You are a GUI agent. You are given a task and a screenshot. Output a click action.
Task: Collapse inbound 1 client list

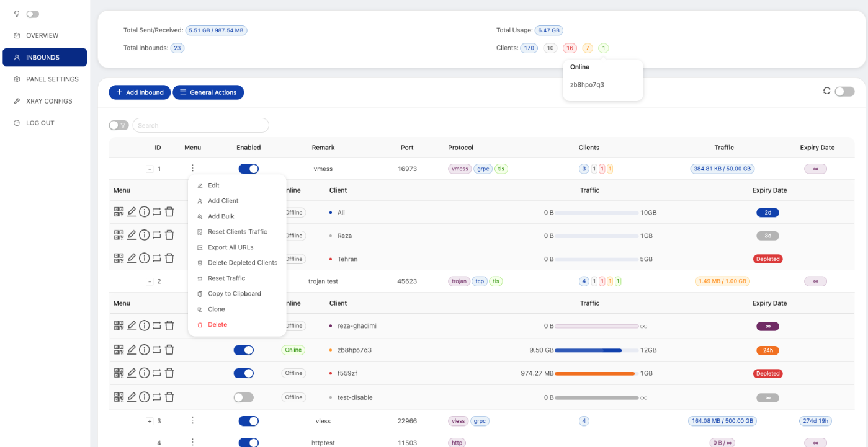point(149,169)
